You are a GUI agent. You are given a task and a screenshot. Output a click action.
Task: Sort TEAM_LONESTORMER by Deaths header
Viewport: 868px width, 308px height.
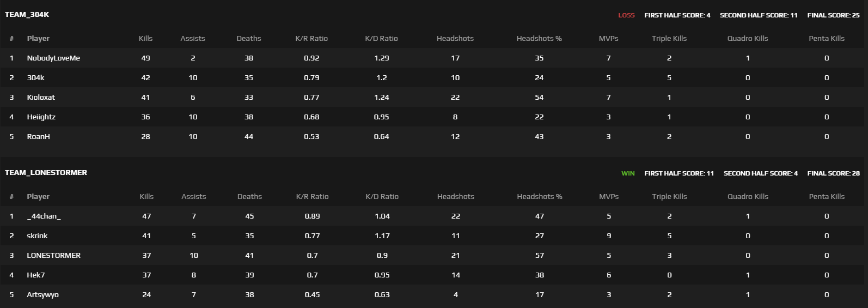click(249, 197)
